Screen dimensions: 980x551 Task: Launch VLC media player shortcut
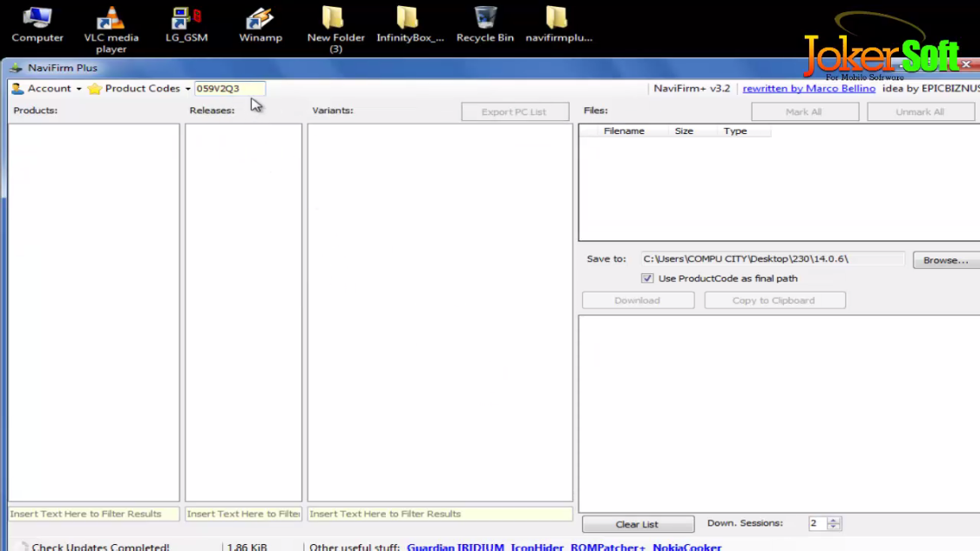(111, 30)
